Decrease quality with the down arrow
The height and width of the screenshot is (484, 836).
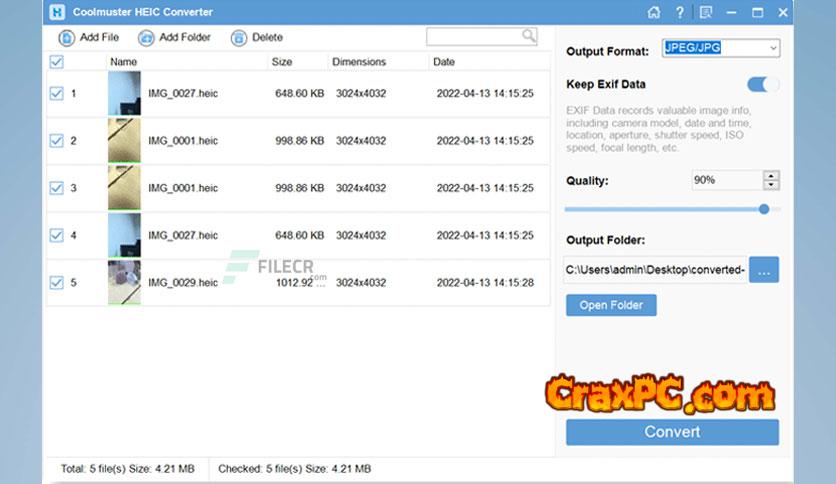[x=771, y=185]
